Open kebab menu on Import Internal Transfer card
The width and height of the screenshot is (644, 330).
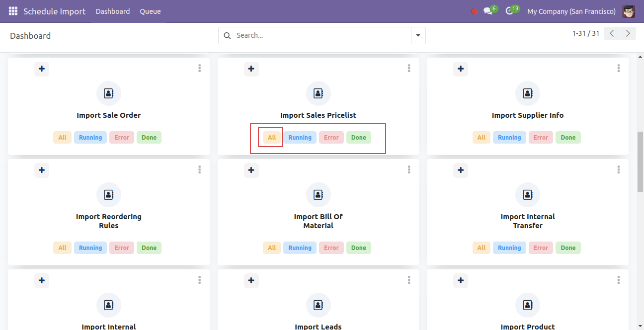[619, 170]
